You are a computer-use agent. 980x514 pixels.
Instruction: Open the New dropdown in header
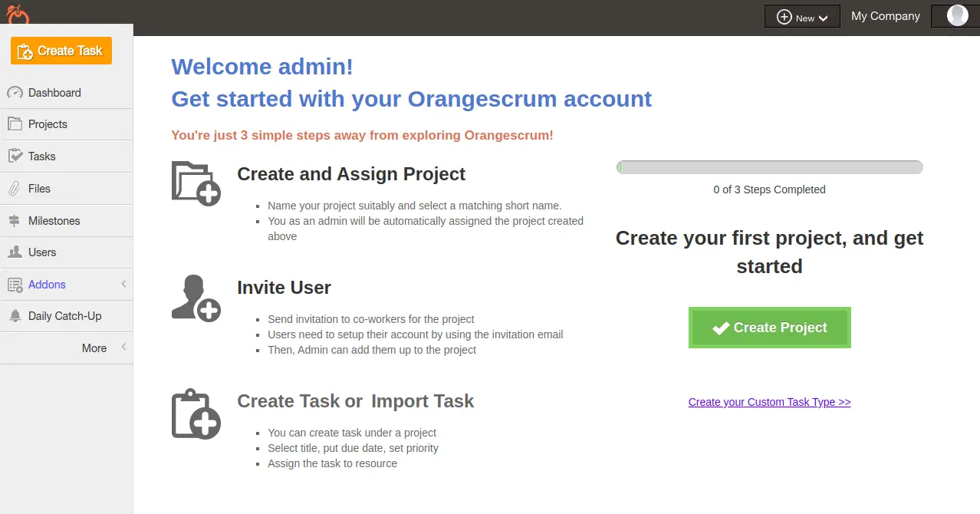802,17
